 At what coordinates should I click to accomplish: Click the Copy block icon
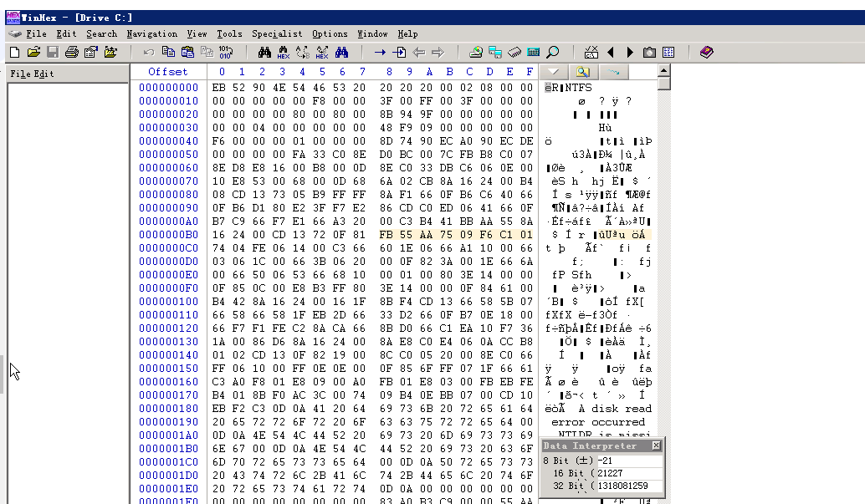click(x=168, y=52)
